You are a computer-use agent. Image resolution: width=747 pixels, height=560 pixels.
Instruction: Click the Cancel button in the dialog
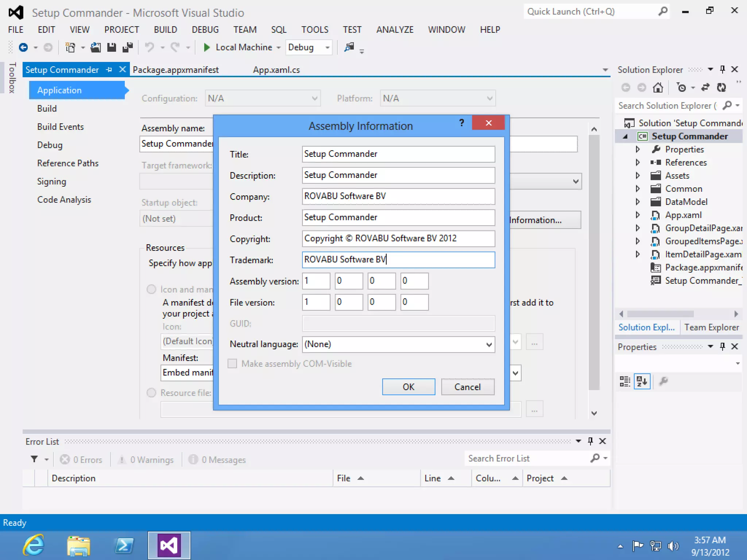coord(468,387)
